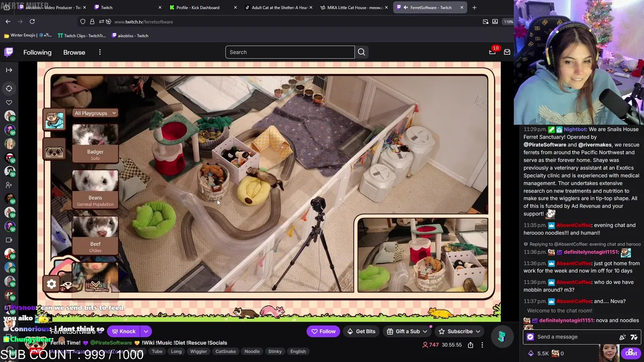Go back in browser history
This screenshot has width=644, height=362.
pos(8,22)
